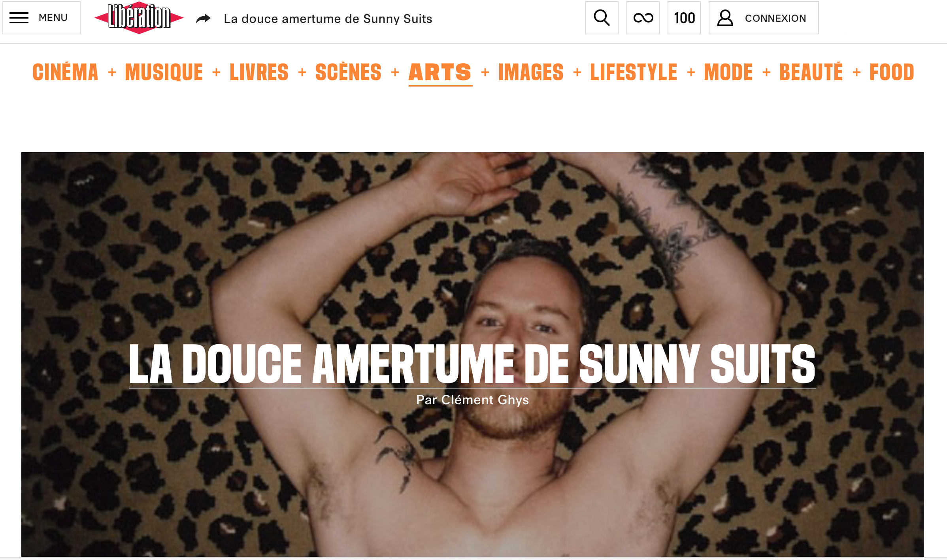
Task: Open the hamburger MENU button
Action: [42, 18]
